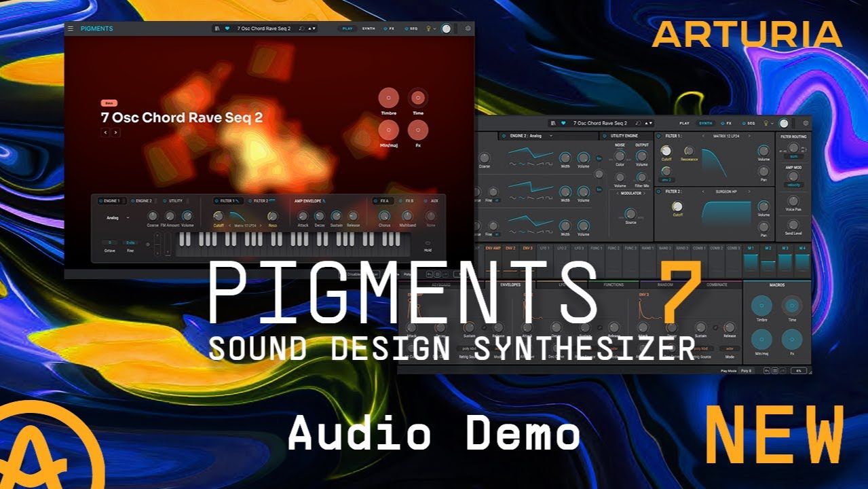Click the env 2 button under Filter 1 Cutoff

[667, 180]
